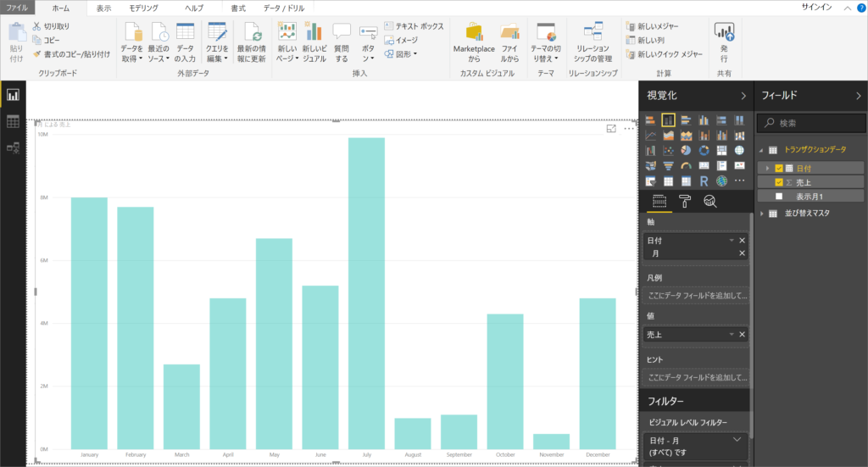Screen dimensions: 868x467
Task: Check the 表示月1 field checkbox
Action: [x=779, y=197]
